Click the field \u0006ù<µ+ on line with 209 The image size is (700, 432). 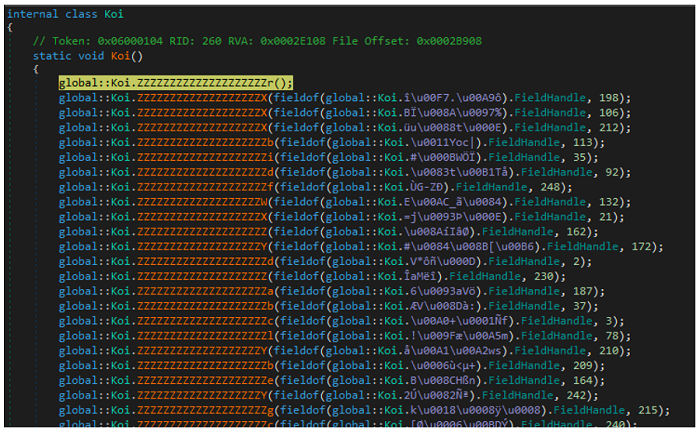tap(443, 366)
